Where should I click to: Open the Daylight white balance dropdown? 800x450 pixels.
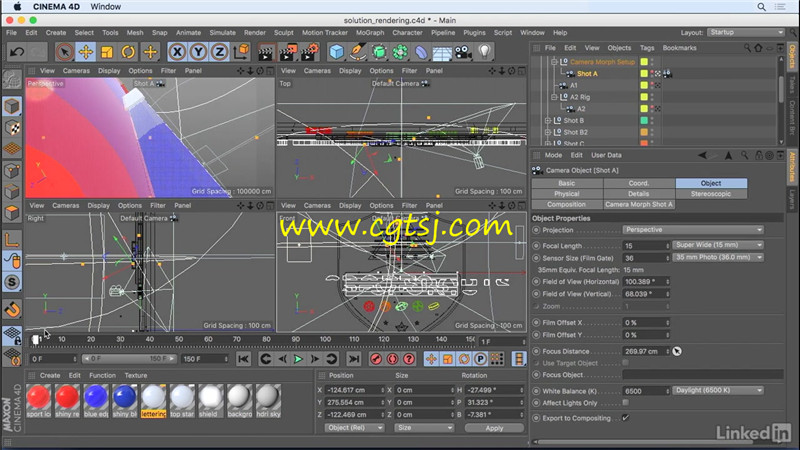pos(718,390)
